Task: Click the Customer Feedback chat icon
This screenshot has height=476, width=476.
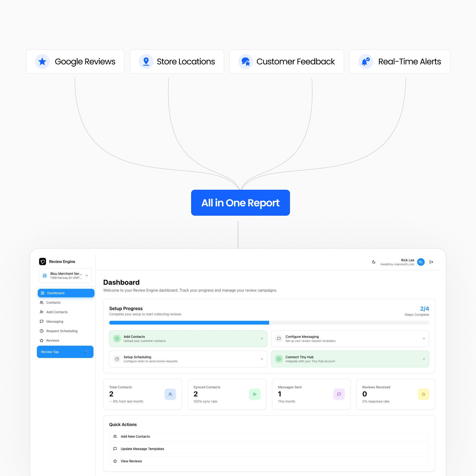Action: 246,62
